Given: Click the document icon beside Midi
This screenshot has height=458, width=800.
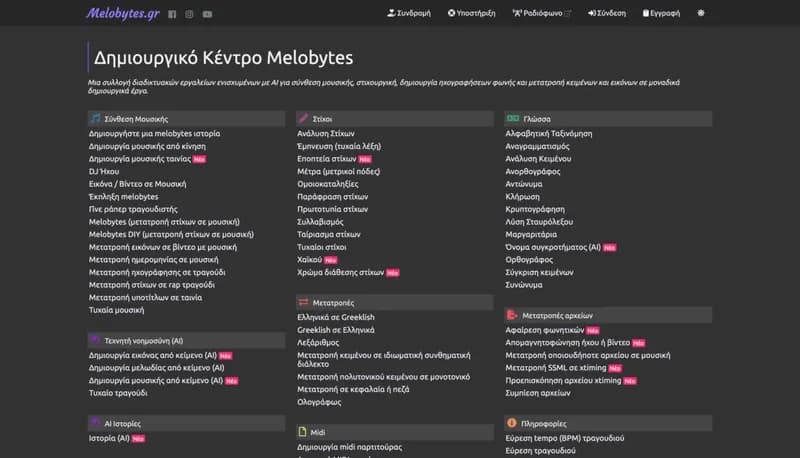Looking at the screenshot, I should (x=303, y=432).
